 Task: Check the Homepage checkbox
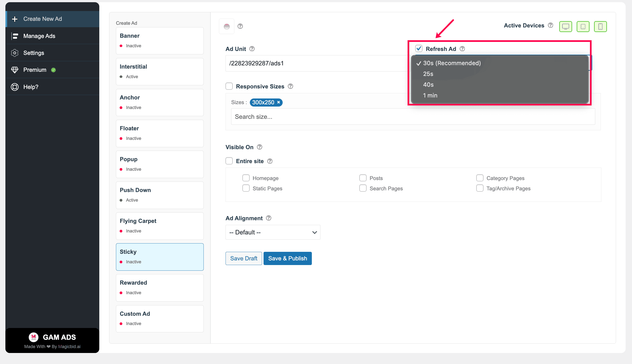point(246,178)
